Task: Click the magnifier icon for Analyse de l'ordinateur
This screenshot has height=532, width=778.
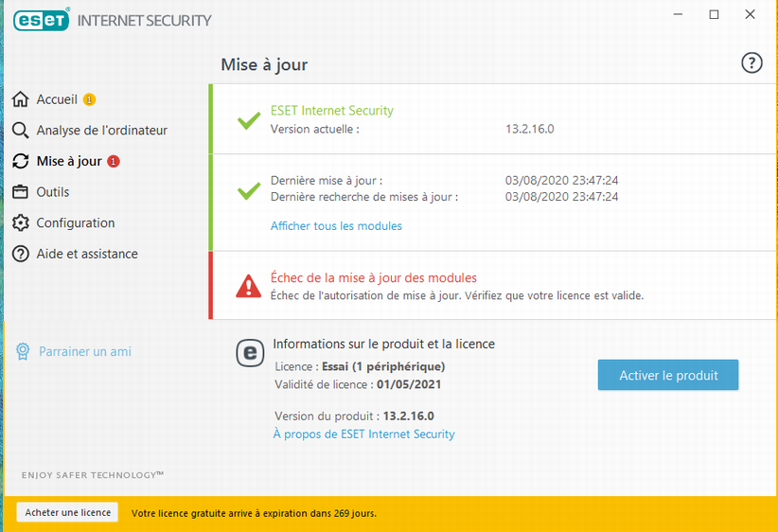Action: coord(20,130)
